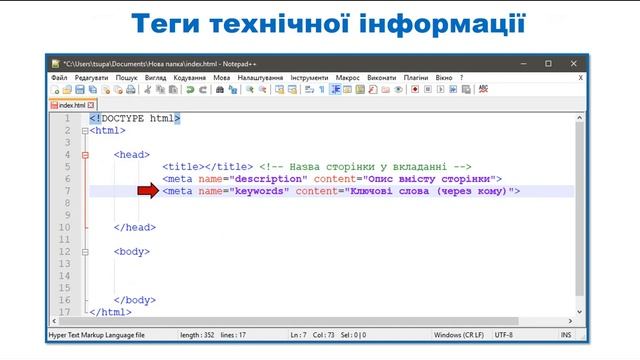This screenshot has width=640, height=360.
Task: Open the Вигляд menu
Action: click(x=155, y=78)
